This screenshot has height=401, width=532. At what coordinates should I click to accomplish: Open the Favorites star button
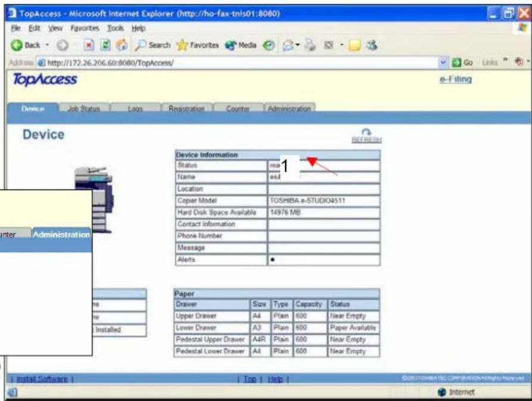[197, 45]
